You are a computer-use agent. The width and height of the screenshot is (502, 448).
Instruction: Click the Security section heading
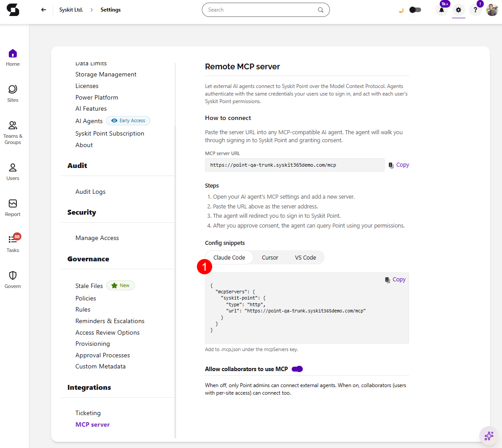[82, 212]
